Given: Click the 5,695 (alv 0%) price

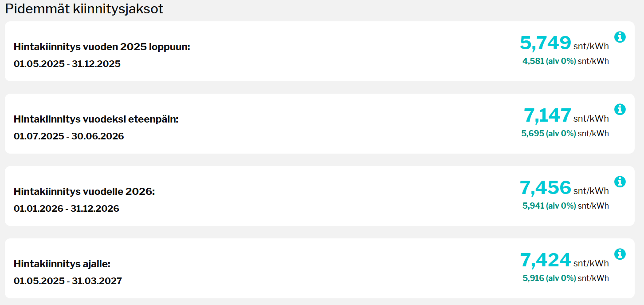Looking at the screenshot, I should click(x=548, y=134).
